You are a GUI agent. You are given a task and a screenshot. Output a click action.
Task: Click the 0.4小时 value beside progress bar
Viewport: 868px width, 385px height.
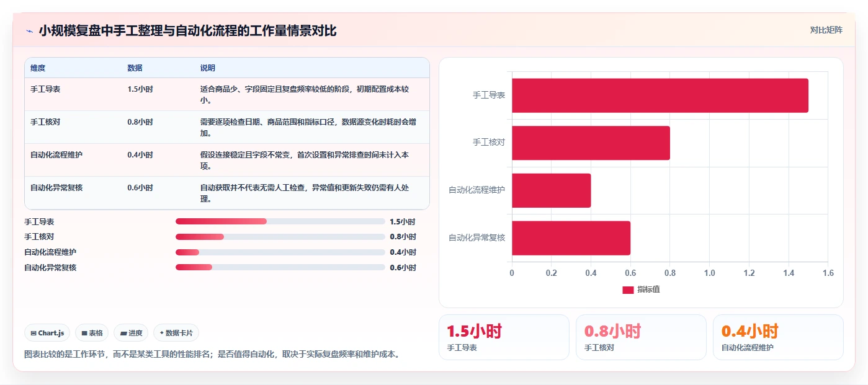[x=403, y=252]
